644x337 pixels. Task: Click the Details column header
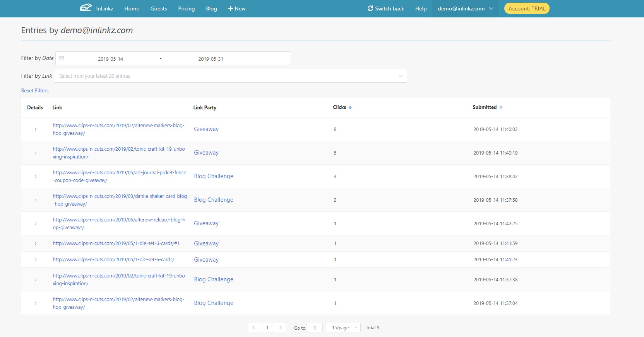pyautogui.click(x=35, y=107)
